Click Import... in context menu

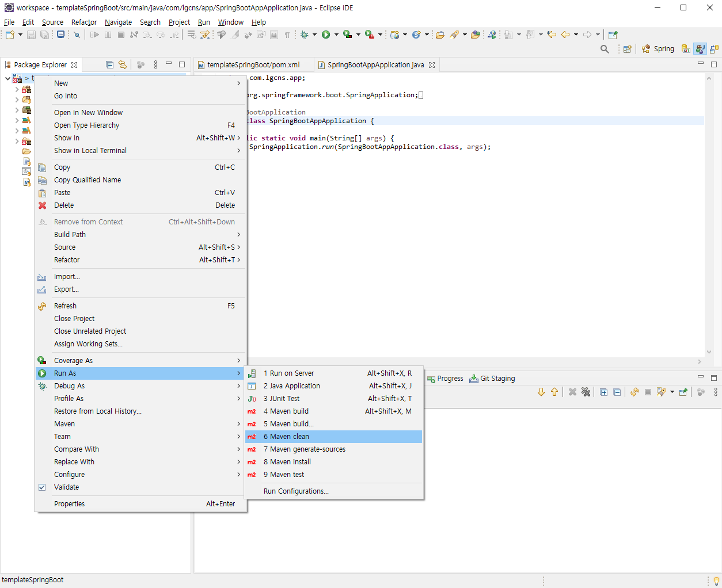140,277
